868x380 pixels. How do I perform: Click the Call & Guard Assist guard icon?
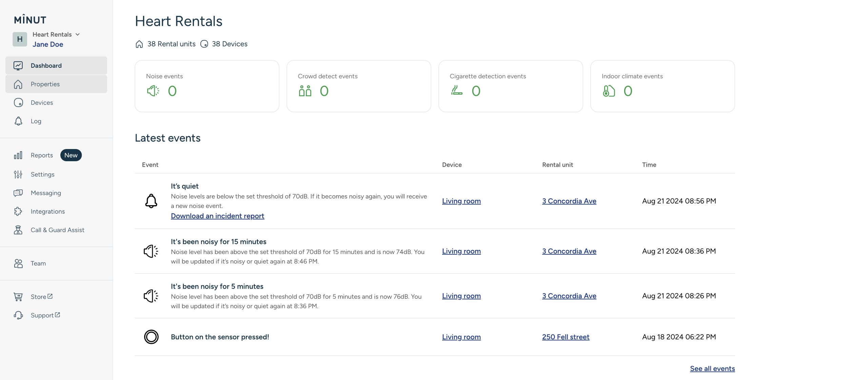[x=18, y=230]
